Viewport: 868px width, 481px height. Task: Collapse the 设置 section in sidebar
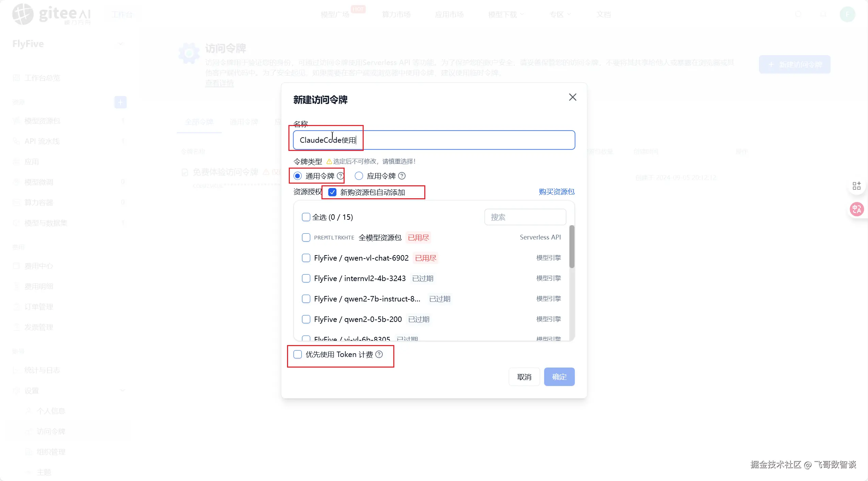(123, 390)
